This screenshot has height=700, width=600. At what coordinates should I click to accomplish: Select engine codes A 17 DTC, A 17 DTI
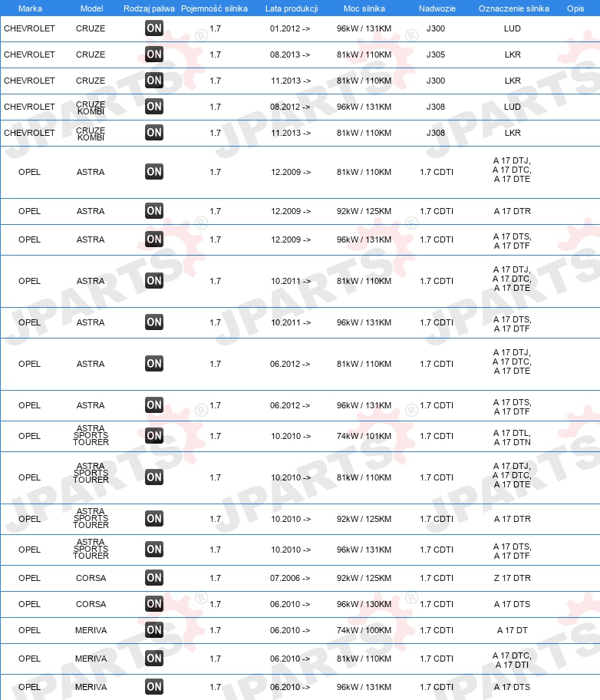click(x=512, y=660)
